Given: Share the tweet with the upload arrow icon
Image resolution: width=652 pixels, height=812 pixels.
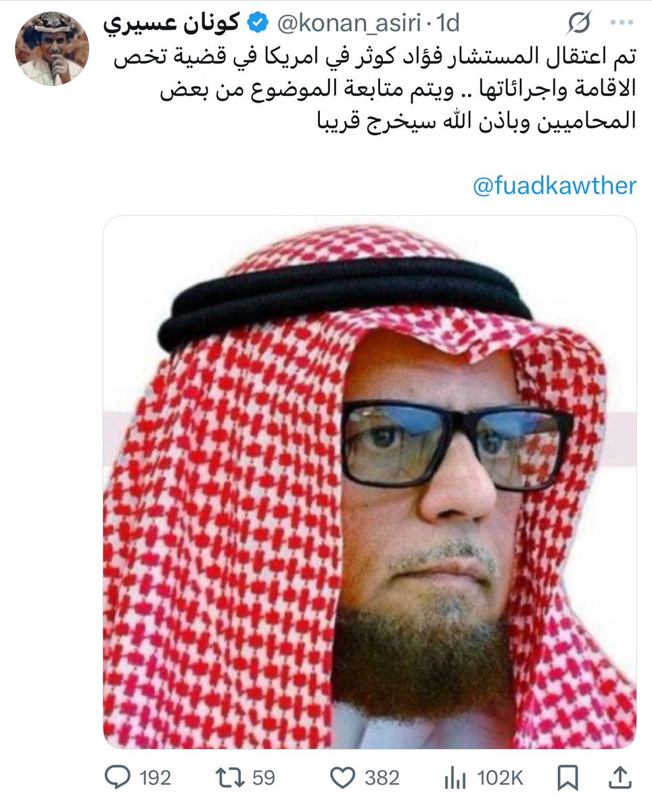Looking at the screenshot, I should [x=620, y=778].
